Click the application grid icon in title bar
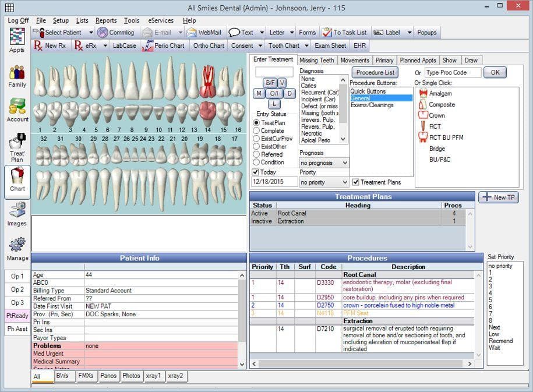This screenshot has width=533, height=392. [9, 7]
